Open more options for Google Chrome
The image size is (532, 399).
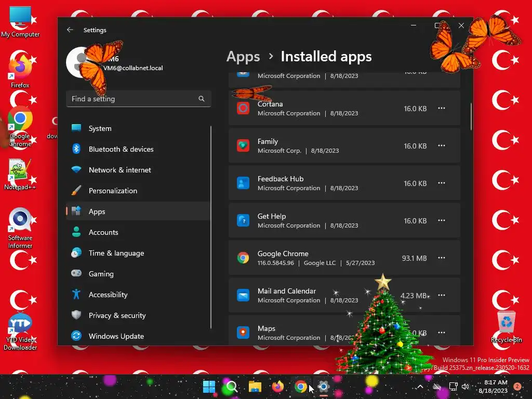442,258
